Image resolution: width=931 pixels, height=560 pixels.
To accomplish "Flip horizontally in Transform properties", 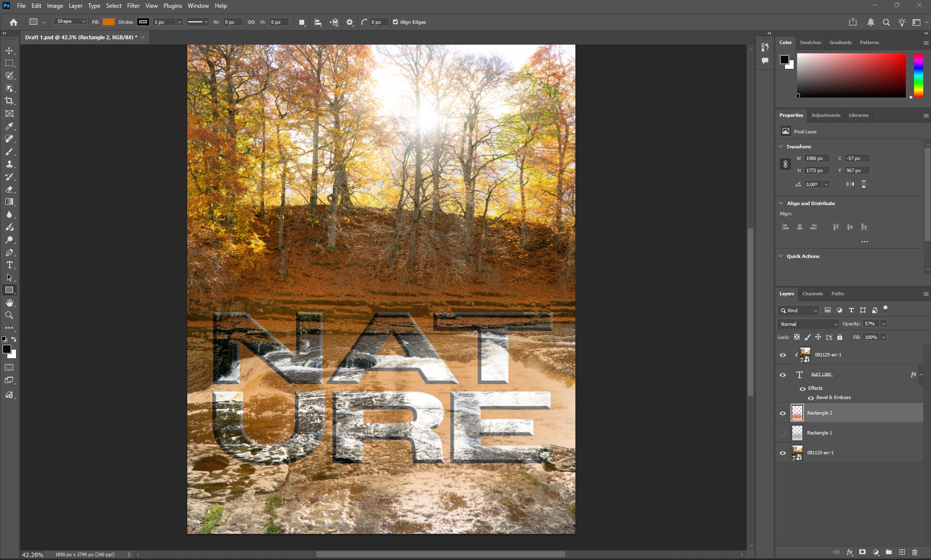I will coord(850,184).
